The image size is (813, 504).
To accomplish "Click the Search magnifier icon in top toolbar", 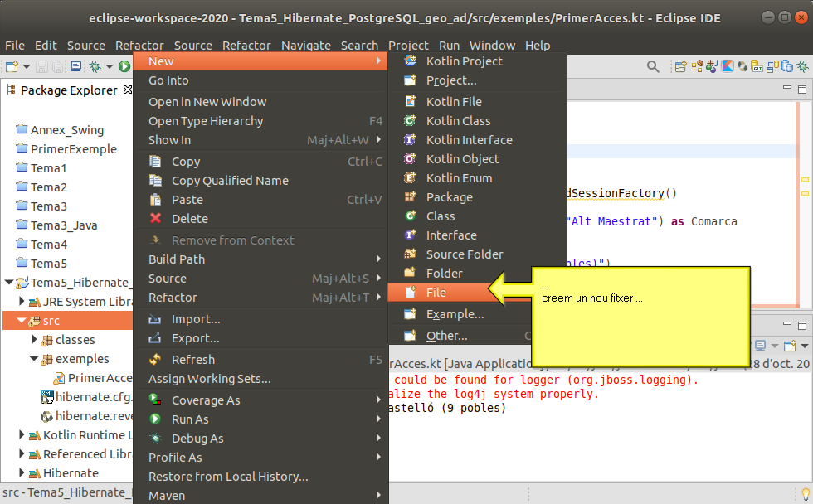I will point(654,66).
